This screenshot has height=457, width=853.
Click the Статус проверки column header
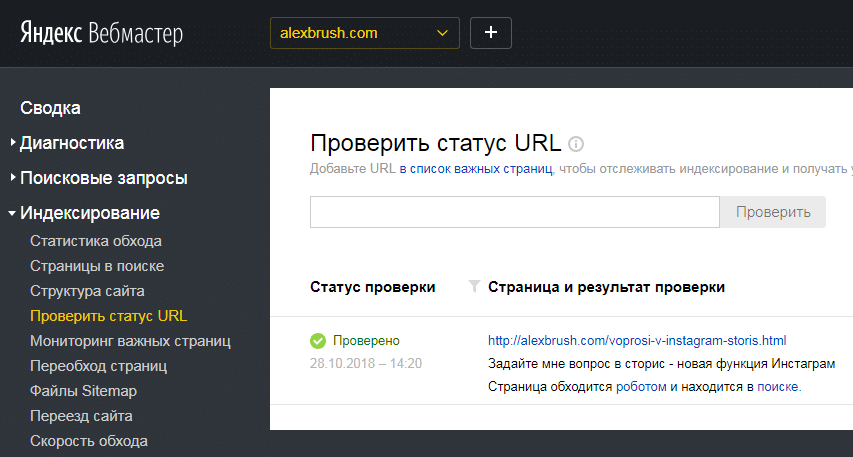click(x=373, y=287)
